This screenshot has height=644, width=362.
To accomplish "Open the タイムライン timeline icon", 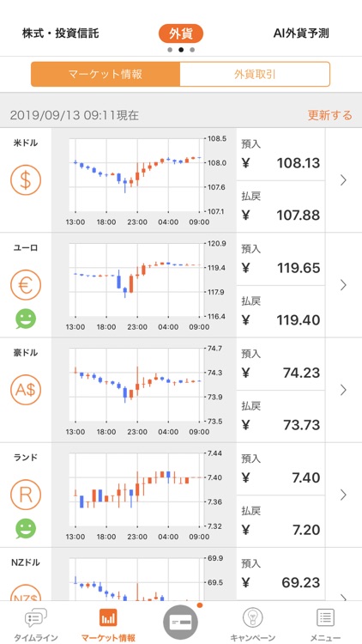I will [x=36, y=617].
